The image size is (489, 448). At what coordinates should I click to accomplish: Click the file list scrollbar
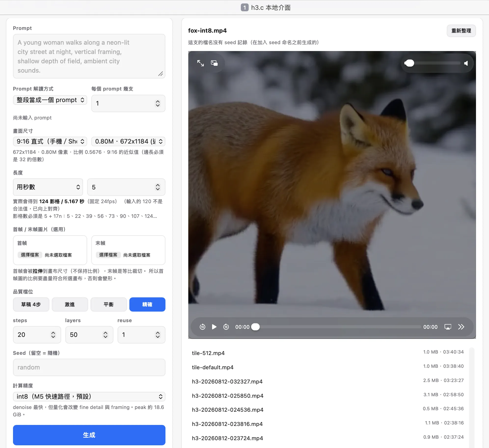point(472,397)
